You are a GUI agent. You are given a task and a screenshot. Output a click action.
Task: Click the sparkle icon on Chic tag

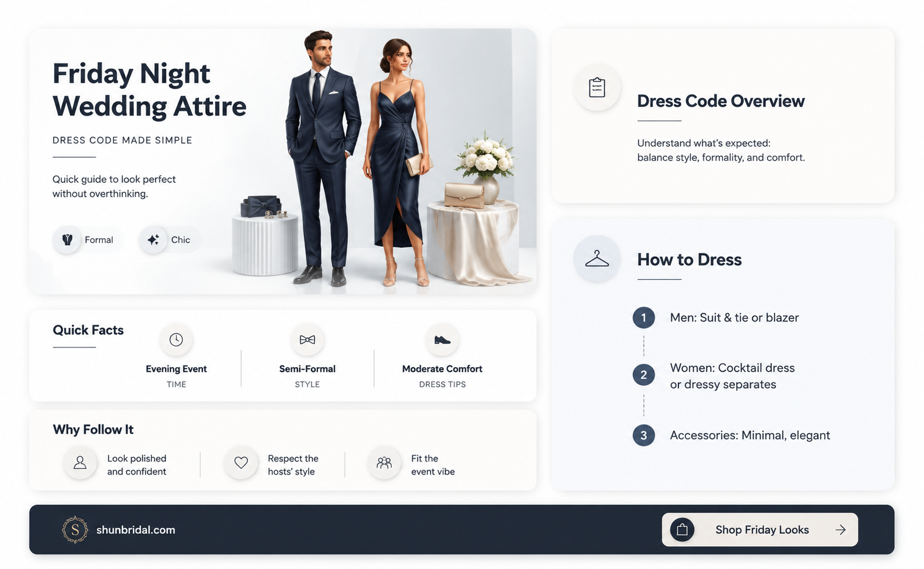coord(153,239)
